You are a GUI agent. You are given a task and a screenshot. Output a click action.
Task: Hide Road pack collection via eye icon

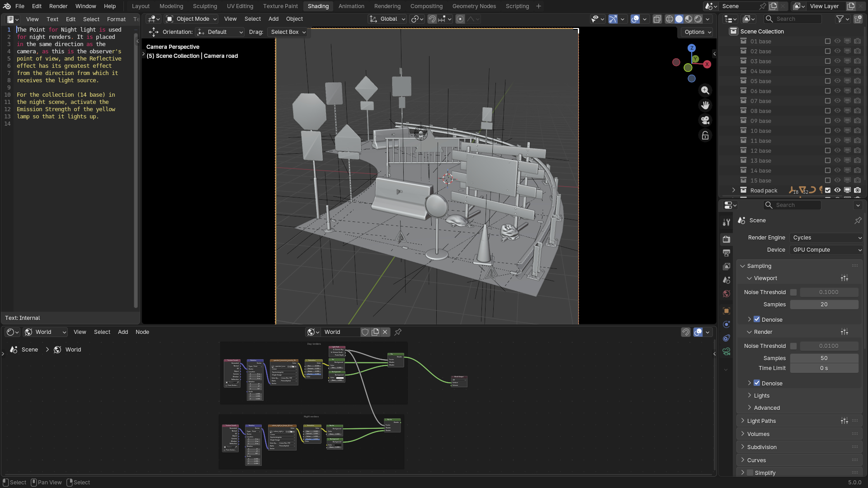[x=838, y=190]
